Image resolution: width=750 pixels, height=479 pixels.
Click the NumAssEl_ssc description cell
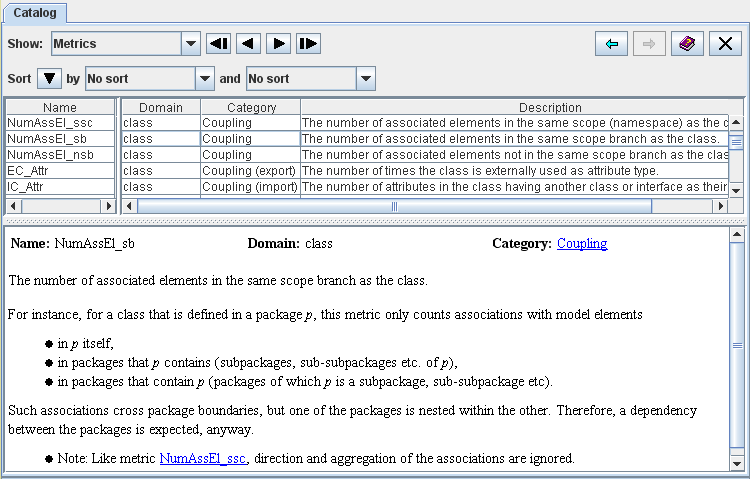coord(515,123)
